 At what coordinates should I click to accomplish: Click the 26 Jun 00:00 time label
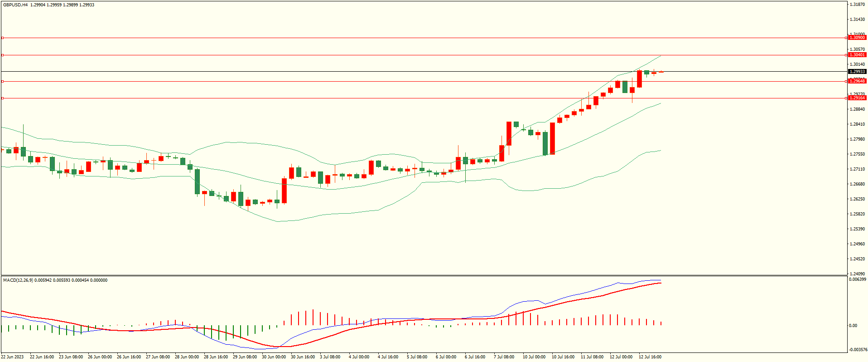pyautogui.click(x=100, y=357)
